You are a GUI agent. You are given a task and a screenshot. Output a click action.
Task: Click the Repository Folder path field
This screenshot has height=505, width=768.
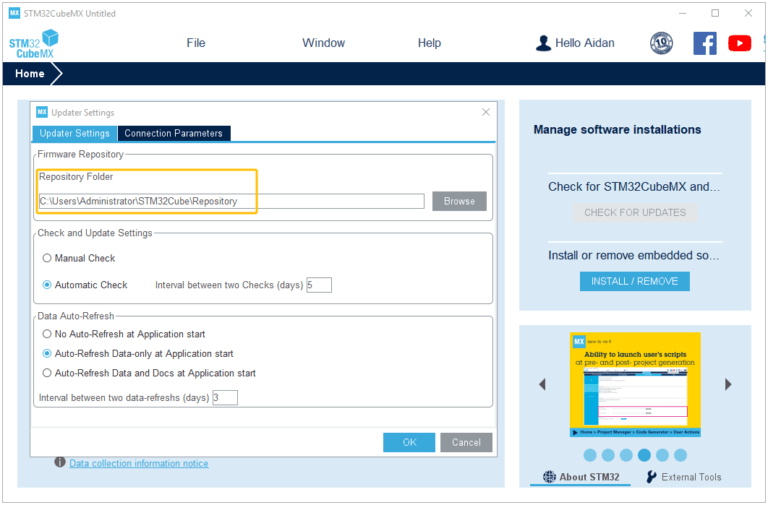tap(230, 201)
